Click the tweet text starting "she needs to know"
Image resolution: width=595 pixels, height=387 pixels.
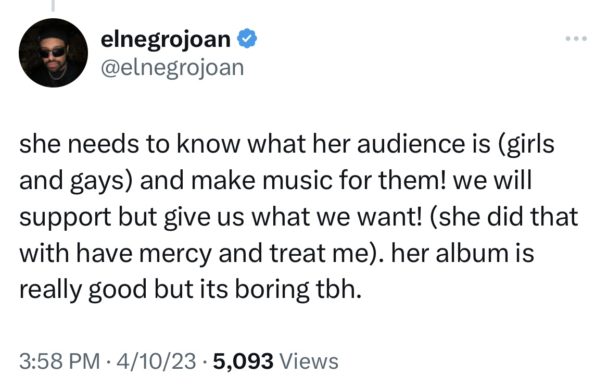pos(298,216)
